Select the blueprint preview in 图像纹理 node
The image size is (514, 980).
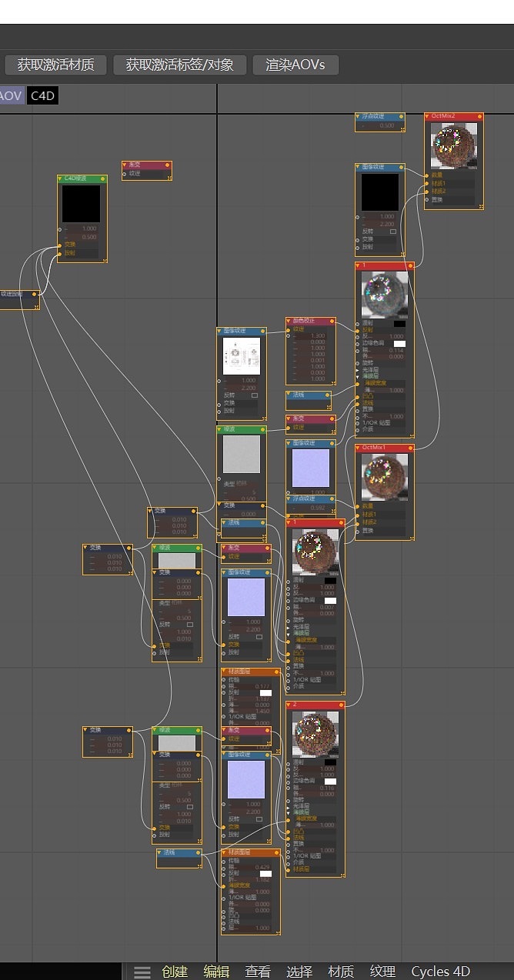click(x=242, y=355)
